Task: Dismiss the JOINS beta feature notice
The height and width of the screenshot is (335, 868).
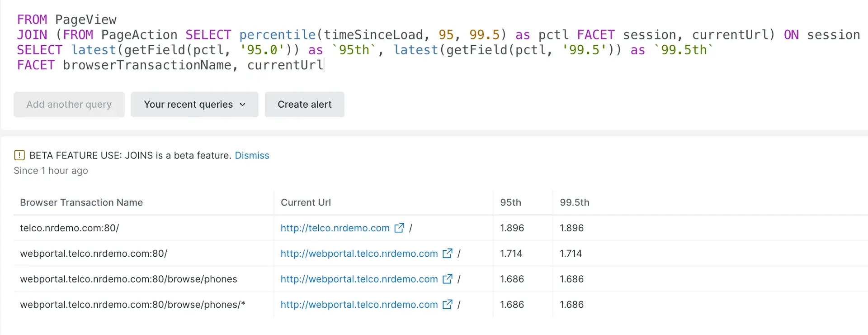Action: [252, 155]
